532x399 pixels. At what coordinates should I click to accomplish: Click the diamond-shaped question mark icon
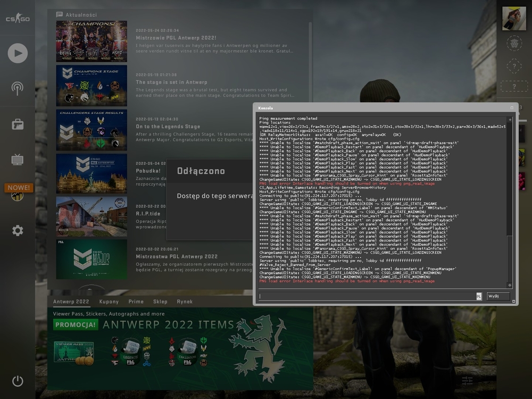514,66
